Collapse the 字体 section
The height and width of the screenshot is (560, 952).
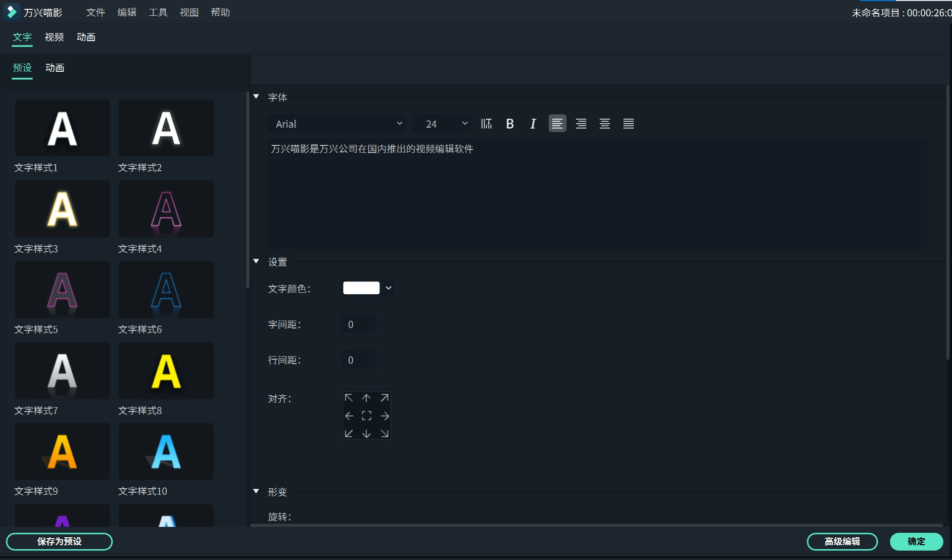coord(256,96)
